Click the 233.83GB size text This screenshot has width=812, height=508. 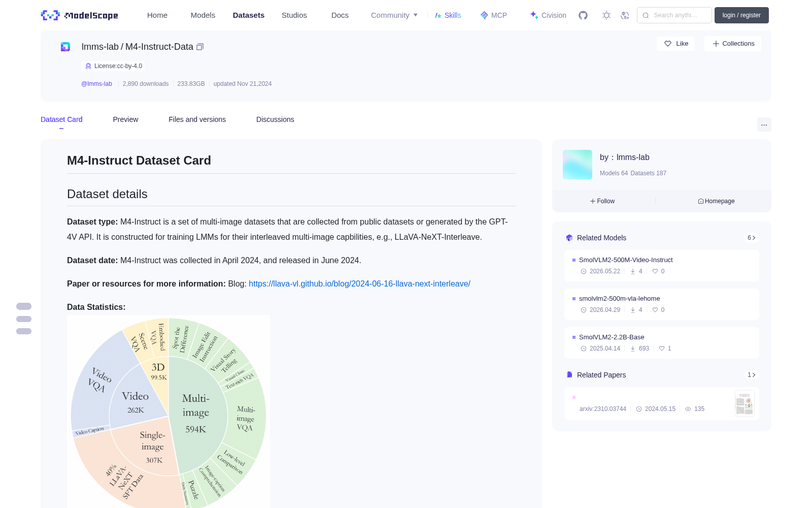click(191, 84)
